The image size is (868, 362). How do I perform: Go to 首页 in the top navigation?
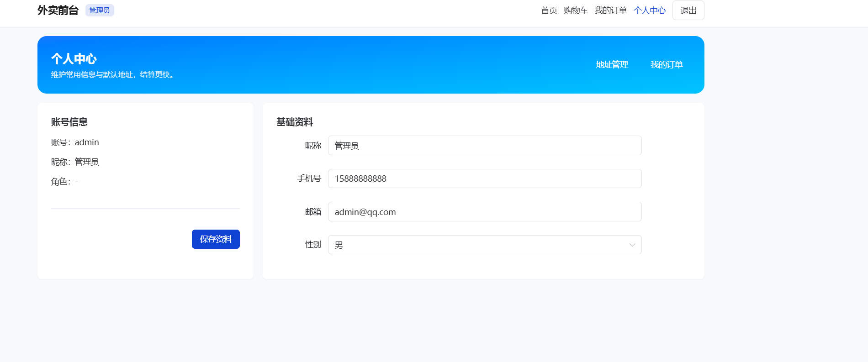[549, 10]
